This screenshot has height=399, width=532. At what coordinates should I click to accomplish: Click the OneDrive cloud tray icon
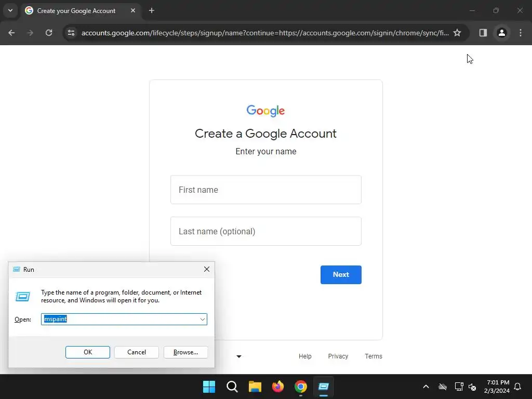click(x=443, y=387)
